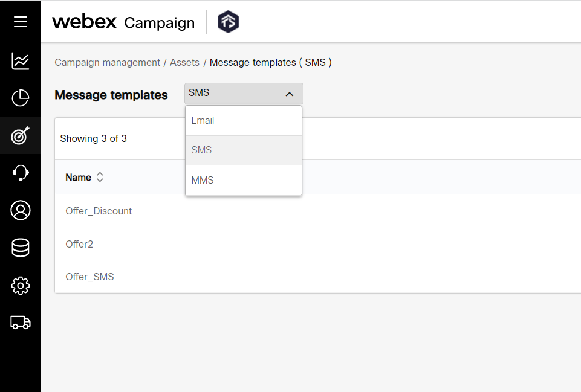This screenshot has height=392, width=581.
Task: Open the navigation hamburger menu
Action: tap(20, 22)
